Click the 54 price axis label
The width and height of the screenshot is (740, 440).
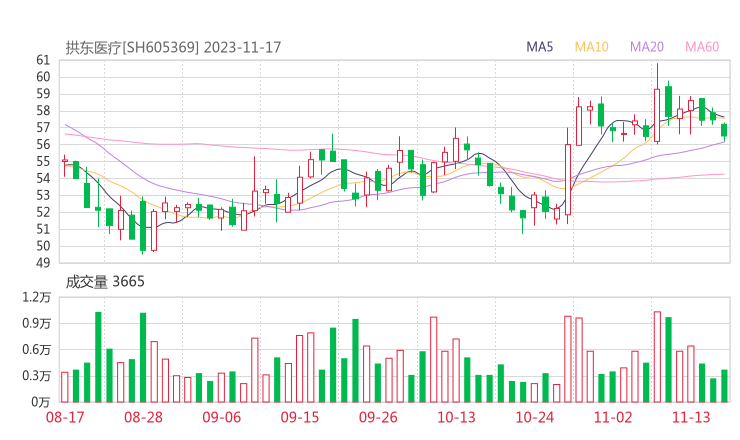click(x=43, y=178)
